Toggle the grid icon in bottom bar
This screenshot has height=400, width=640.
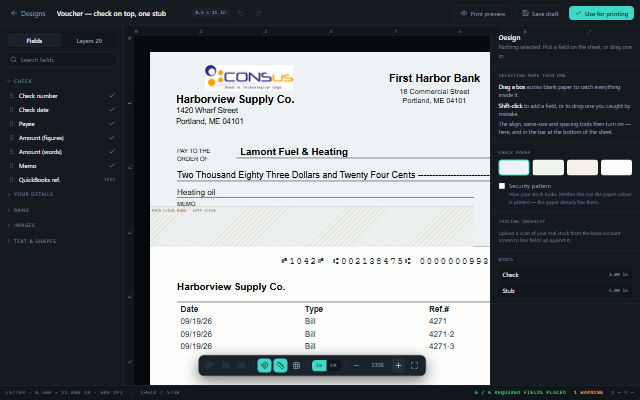297,365
